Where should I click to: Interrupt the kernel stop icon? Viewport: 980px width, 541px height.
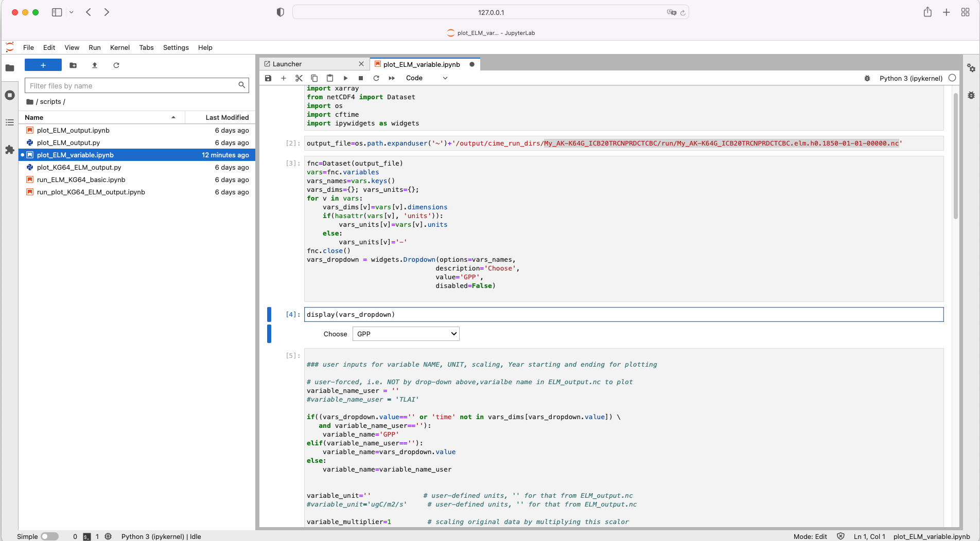[x=361, y=78]
